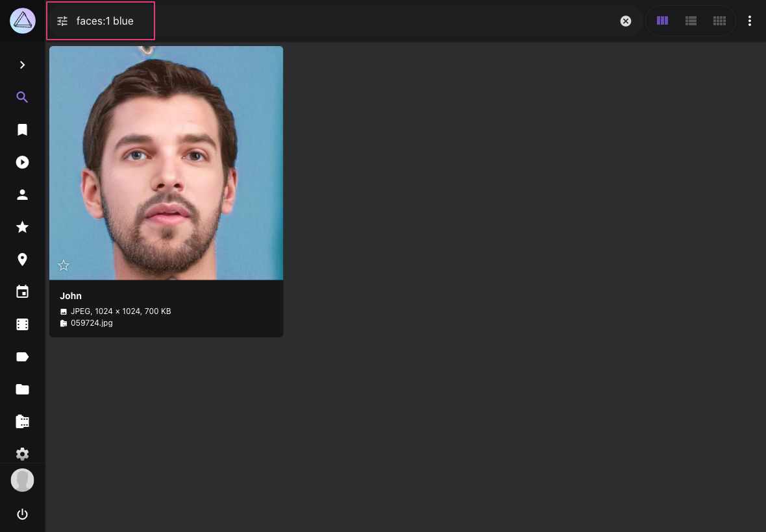Open John's photo 059724.jpg thumbnail
Screen dimensions: 766x532
166,162
